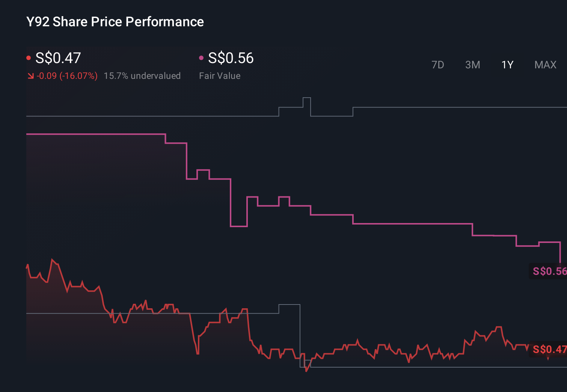Click the downward red trend arrow icon
567x392 pixels.
pyautogui.click(x=30, y=75)
